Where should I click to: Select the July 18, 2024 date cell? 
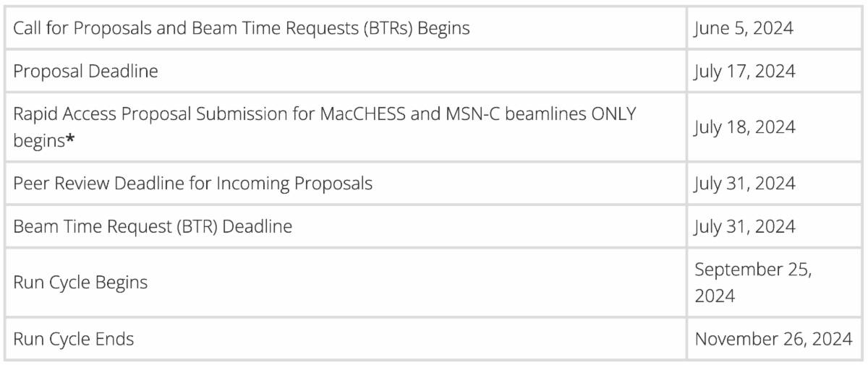point(744,127)
